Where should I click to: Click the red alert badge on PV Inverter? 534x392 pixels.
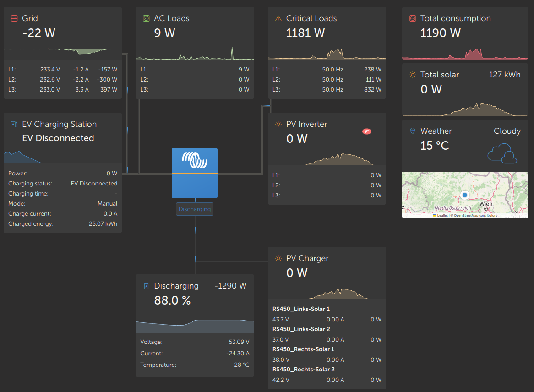(367, 131)
